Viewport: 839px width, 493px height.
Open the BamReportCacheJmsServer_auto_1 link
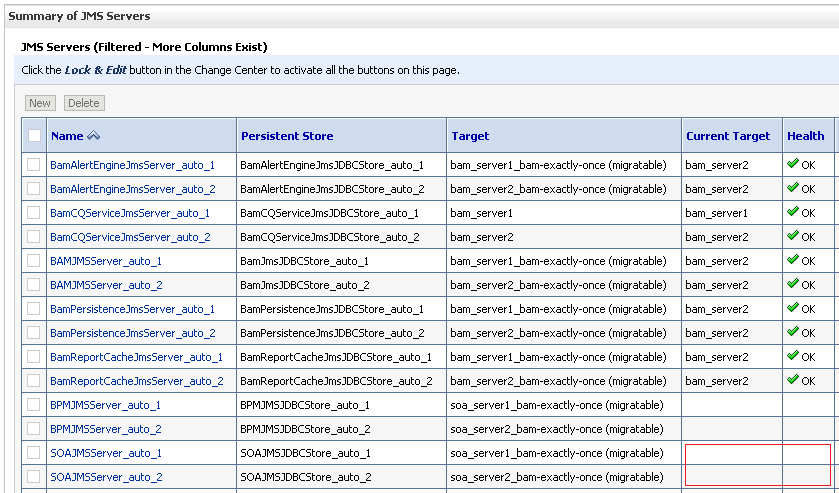click(x=136, y=357)
